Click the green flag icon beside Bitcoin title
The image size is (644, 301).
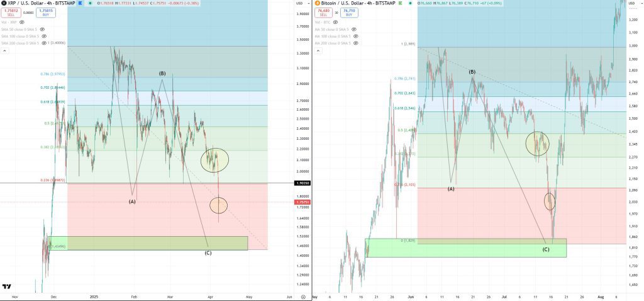tap(399, 3)
